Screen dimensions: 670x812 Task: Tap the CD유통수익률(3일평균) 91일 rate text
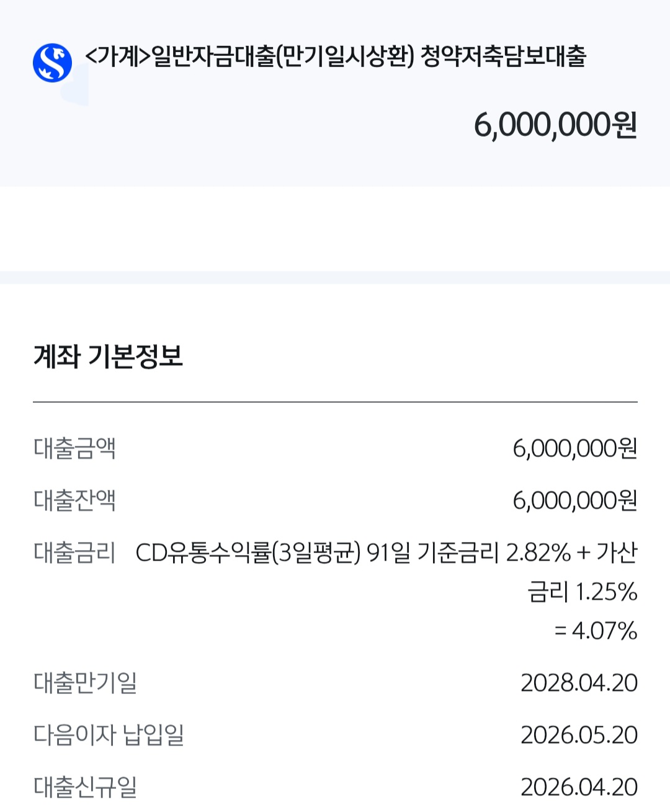(273, 553)
